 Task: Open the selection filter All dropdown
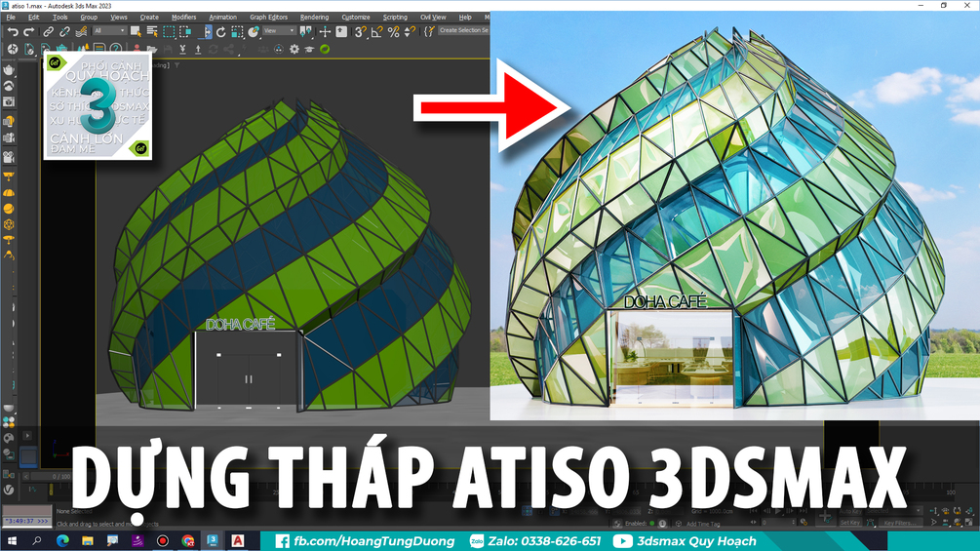click(x=110, y=30)
